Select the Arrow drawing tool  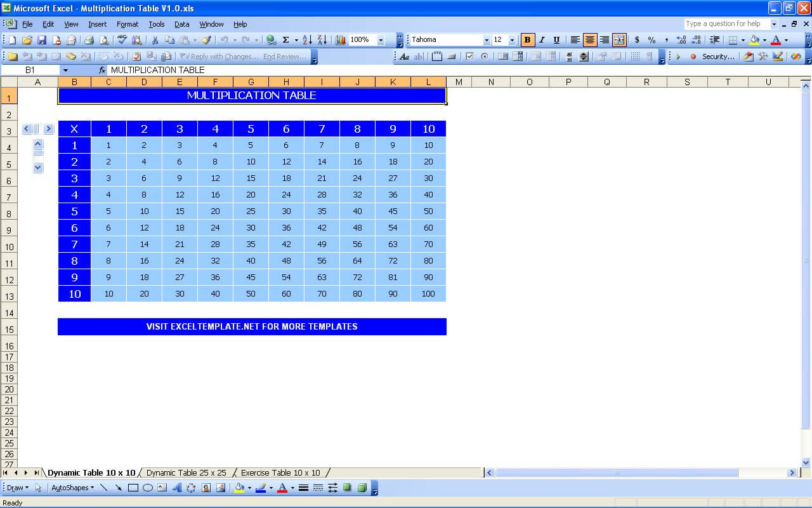pyautogui.click(x=119, y=488)
